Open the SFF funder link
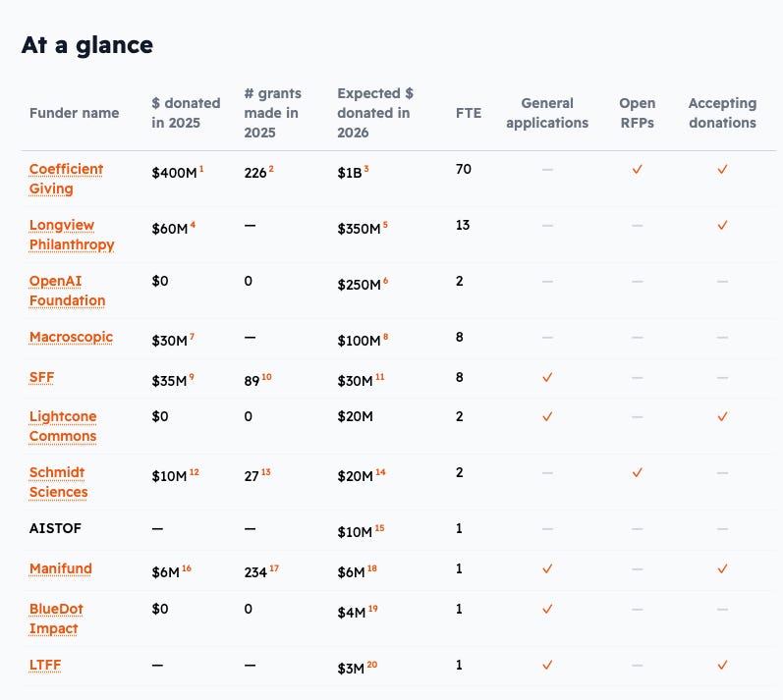 pyautogui.click(x=41, y=377)
